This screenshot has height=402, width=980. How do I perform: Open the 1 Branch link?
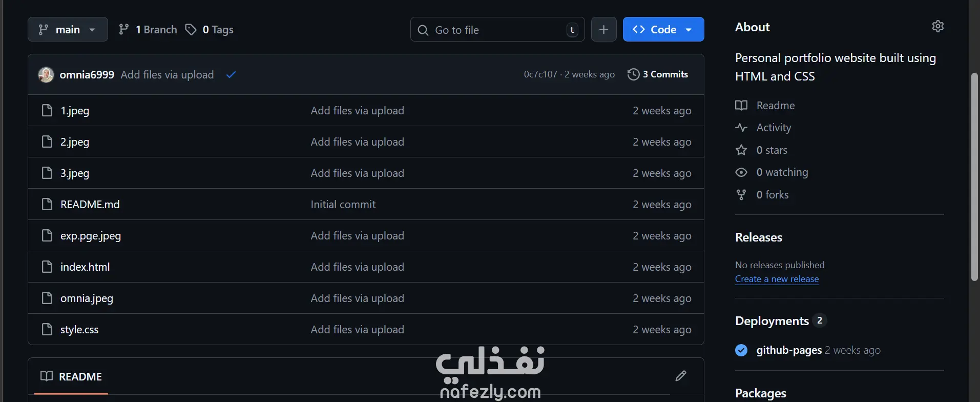[148, 30]
